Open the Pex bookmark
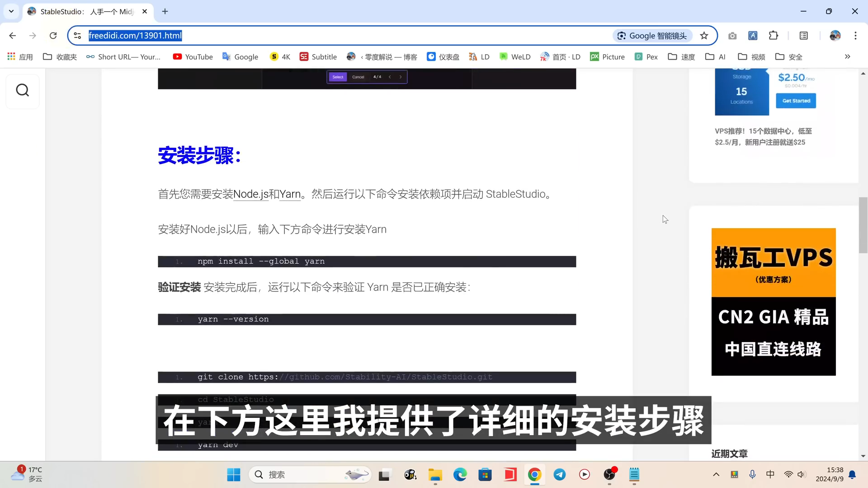The width and height of the screenshot is (868, 488). tap(646, 56)
